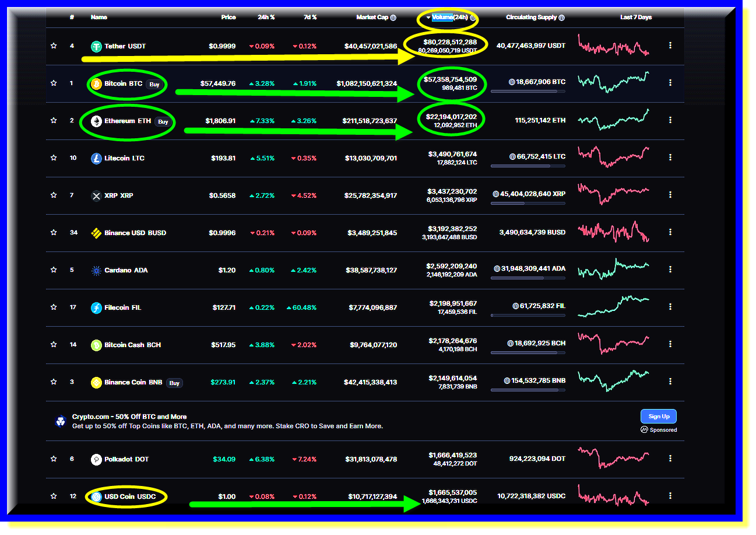The image size is (756, 535).
Task: Click the USD Coin logo
Action: click(96, 497)
